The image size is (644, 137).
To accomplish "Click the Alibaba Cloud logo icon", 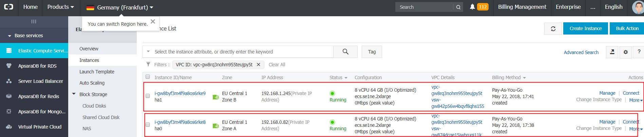I will click(x=8, y=7).
